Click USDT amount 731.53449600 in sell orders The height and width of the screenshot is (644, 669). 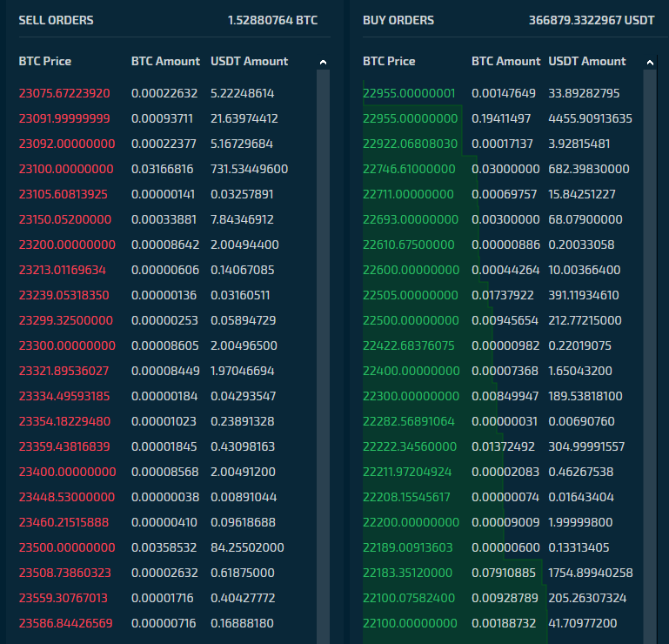249,169
